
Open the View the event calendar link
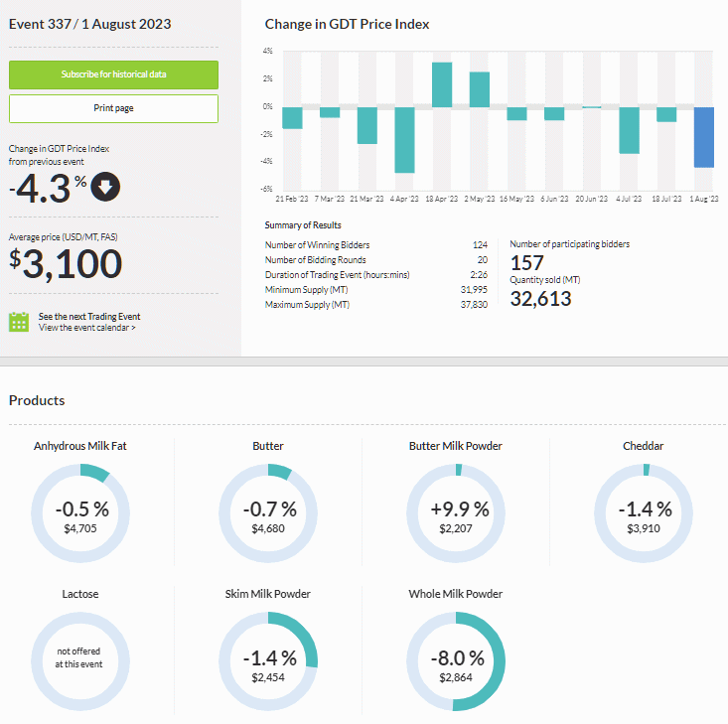(x=86, y=328)
